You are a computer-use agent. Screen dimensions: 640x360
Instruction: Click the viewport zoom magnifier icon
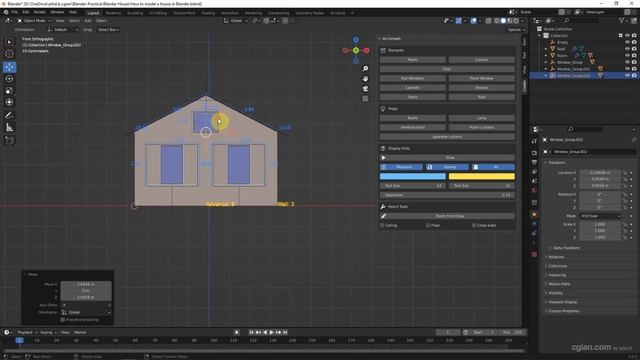[x=365, y=69]
